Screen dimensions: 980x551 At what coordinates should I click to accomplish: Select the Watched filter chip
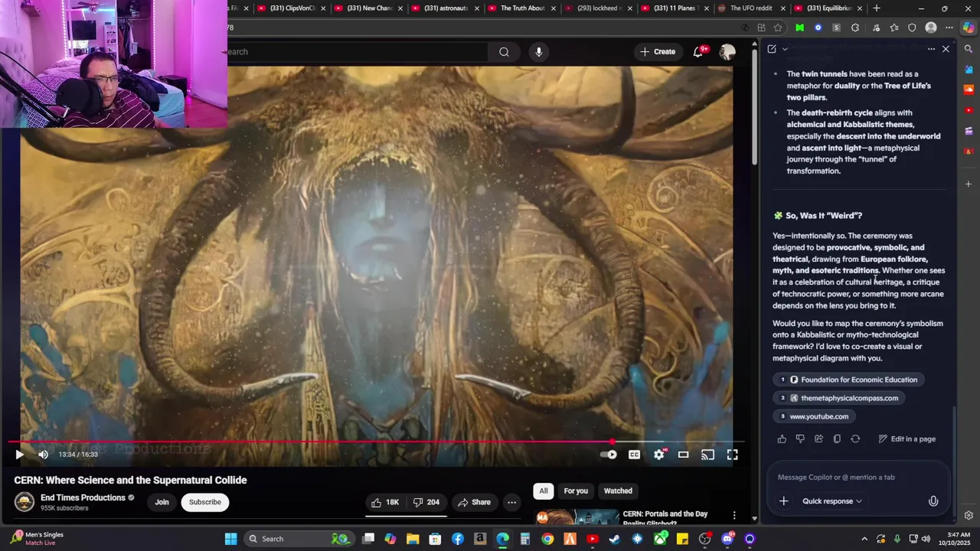pyautogui.click(x=618, y=491)
